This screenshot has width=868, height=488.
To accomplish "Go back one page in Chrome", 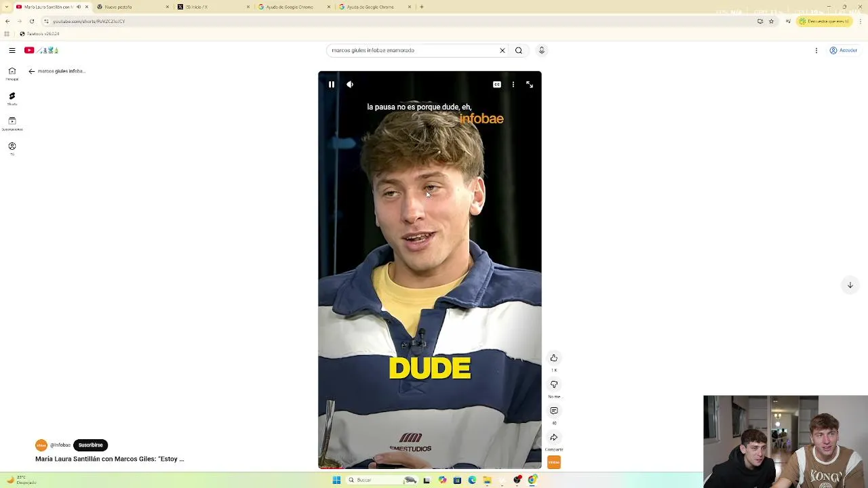I will coord(7,21).
